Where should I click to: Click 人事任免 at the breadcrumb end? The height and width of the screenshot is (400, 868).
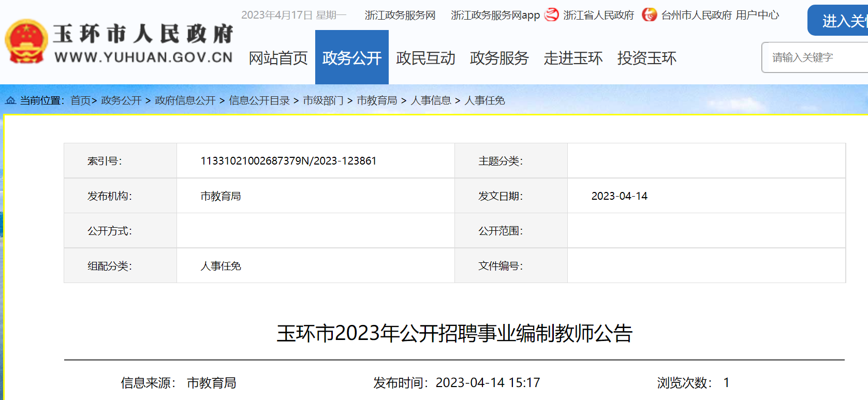coord(484,100)
